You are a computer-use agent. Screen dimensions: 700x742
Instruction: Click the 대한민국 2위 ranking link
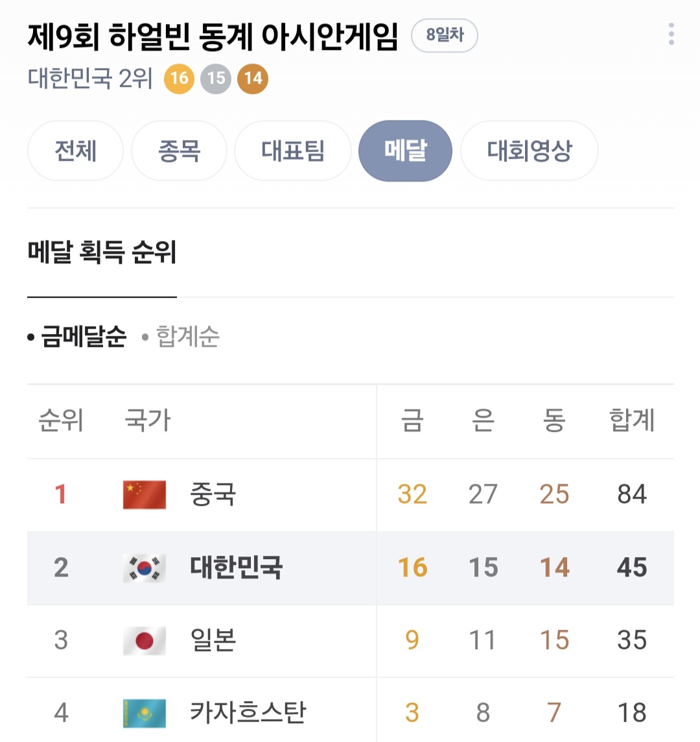coord(90,79)
